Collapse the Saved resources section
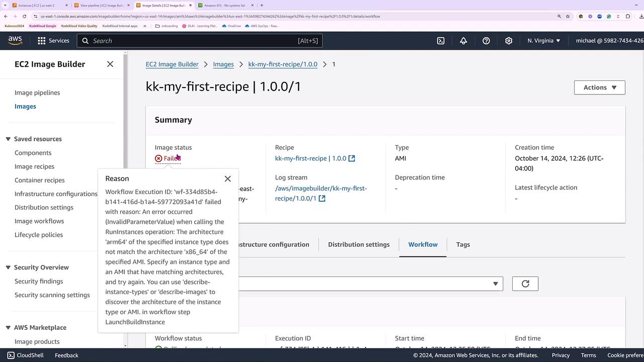The height and width of the screenshot is (362, 644). tap(8, 139)
